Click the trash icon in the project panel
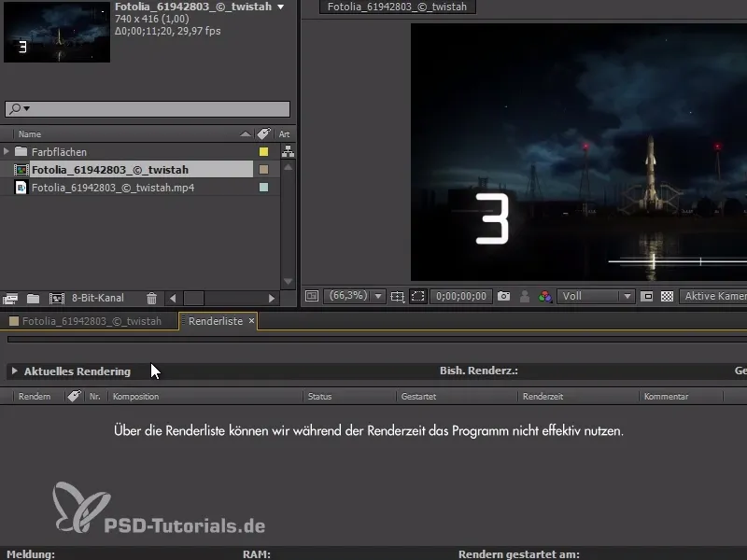This screenshot has width=747, height=560. click(x=151, y=297)
